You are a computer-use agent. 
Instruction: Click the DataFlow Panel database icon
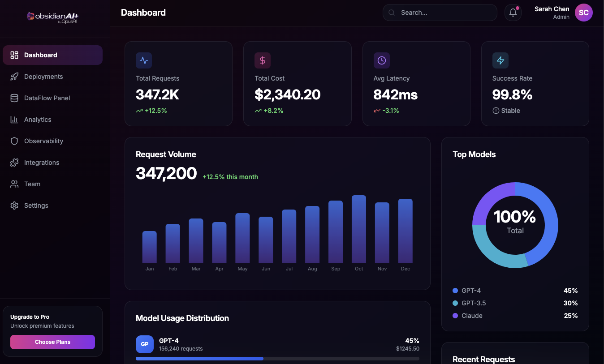14,98
